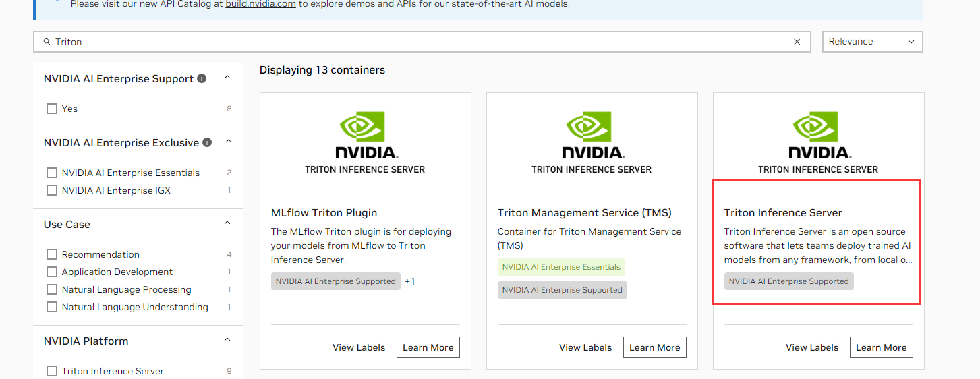Tick the Application Development checkbox
Viewport: 980px width, 379px height.
pyautogui.click(x=52, y=272)
